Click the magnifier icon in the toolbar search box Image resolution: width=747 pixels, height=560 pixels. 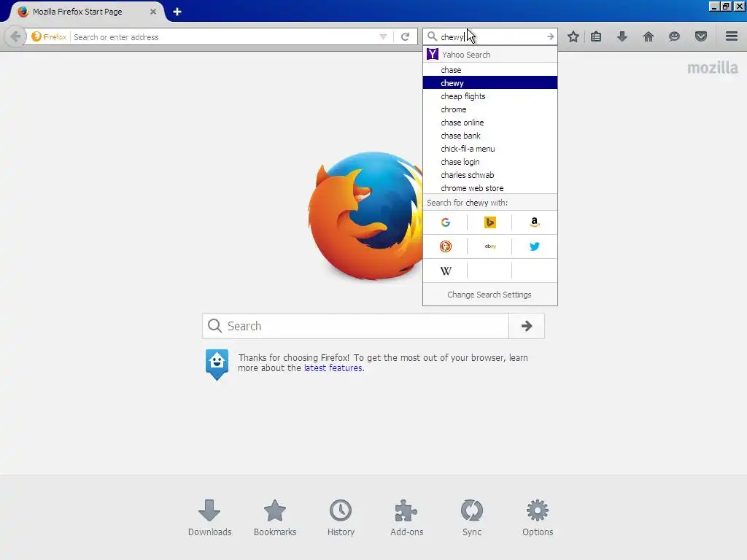[x=432, y=36]
